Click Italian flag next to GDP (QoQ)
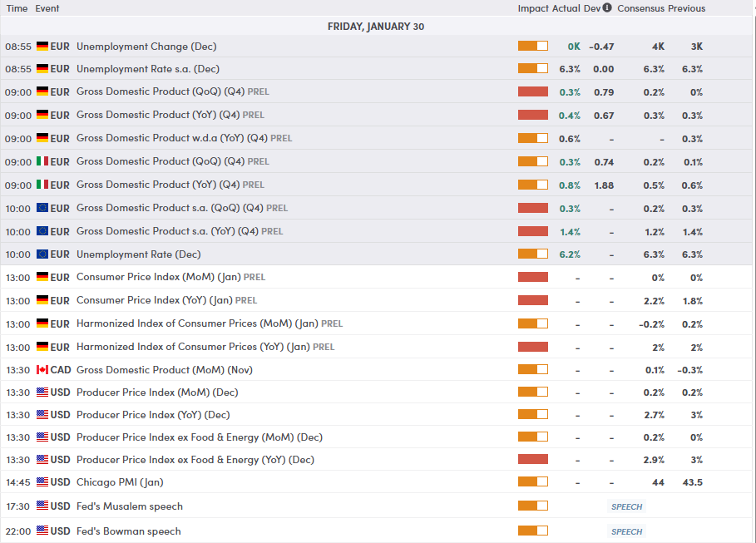The image size is (756, 543). coord(42,161)
